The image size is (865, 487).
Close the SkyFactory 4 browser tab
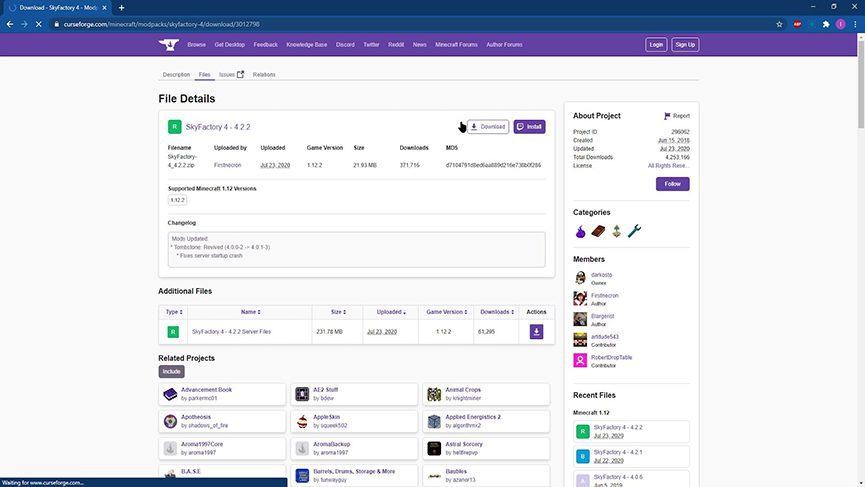point(104,8)
